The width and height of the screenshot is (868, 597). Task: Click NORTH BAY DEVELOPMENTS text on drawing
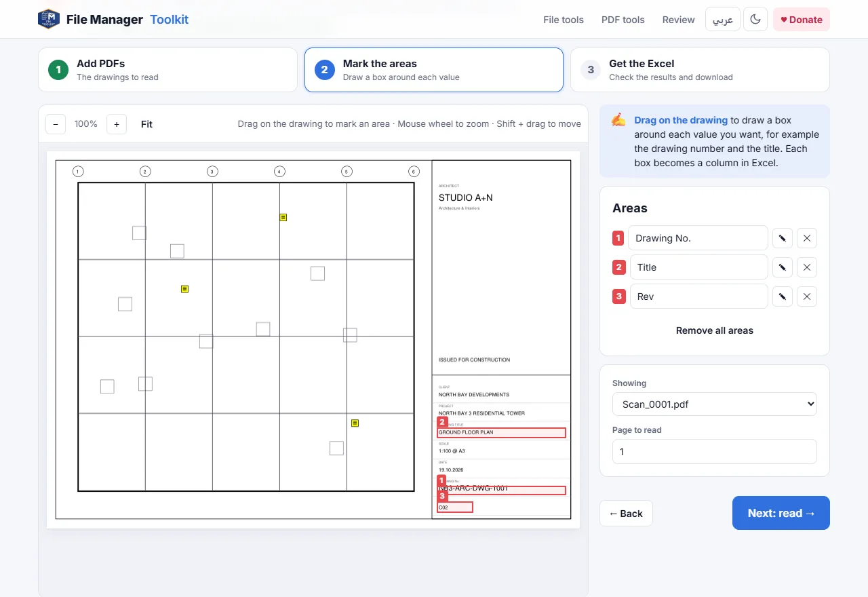pos(474,394)
